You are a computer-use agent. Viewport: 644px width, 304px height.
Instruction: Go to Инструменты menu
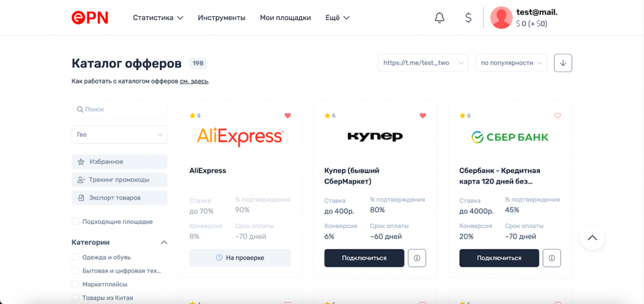[221, 18]
